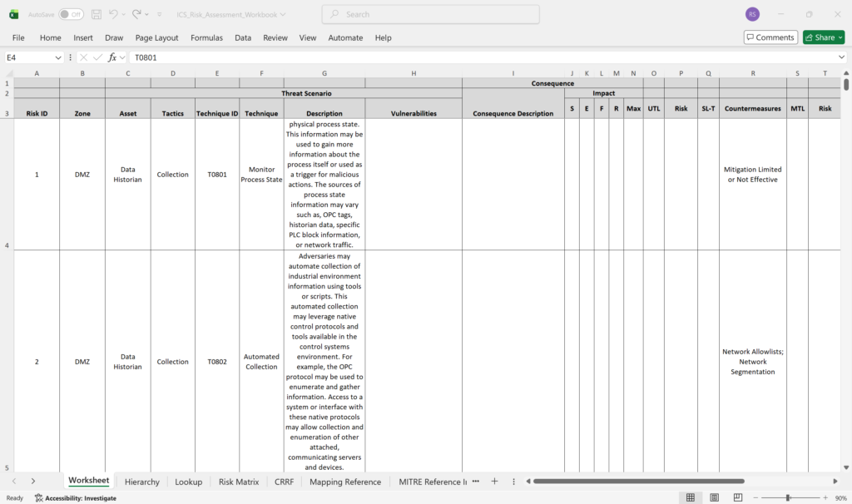Open the ICS_Risk_Assessment_Workbook filename dropdown

coord(283,15)
